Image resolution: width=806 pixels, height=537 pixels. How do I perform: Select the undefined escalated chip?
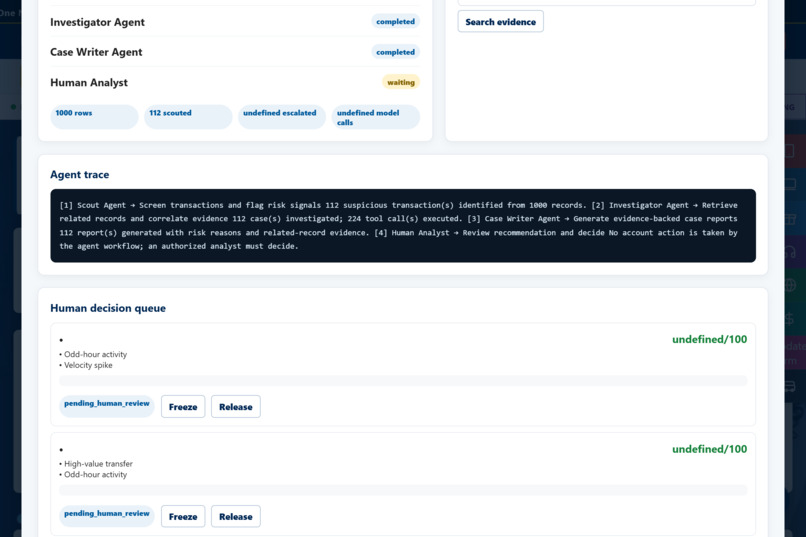(x=282, y=117)
